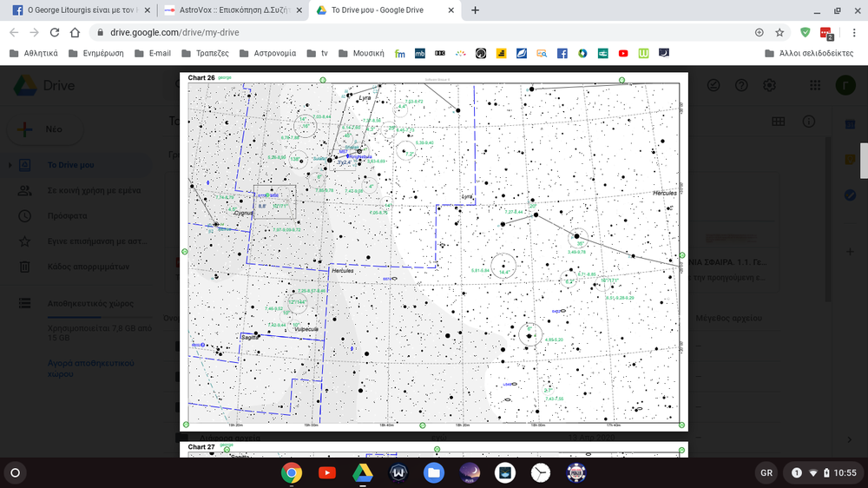Open YouTube from the shelf
The height and width of the screenshot is (488, 868).
[x=327, y=473]
